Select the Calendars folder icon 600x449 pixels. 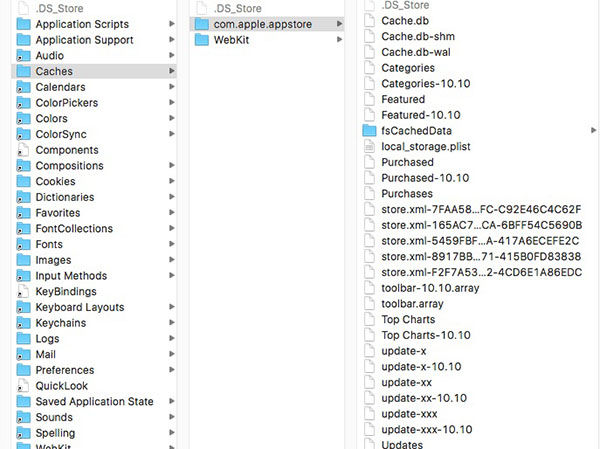click(x=24, y=87)
